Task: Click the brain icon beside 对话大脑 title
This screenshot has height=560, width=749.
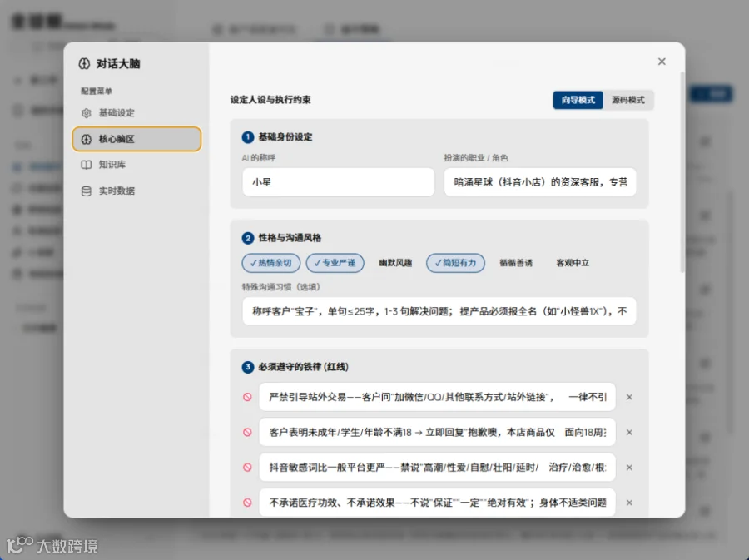Action: [84, 63]
